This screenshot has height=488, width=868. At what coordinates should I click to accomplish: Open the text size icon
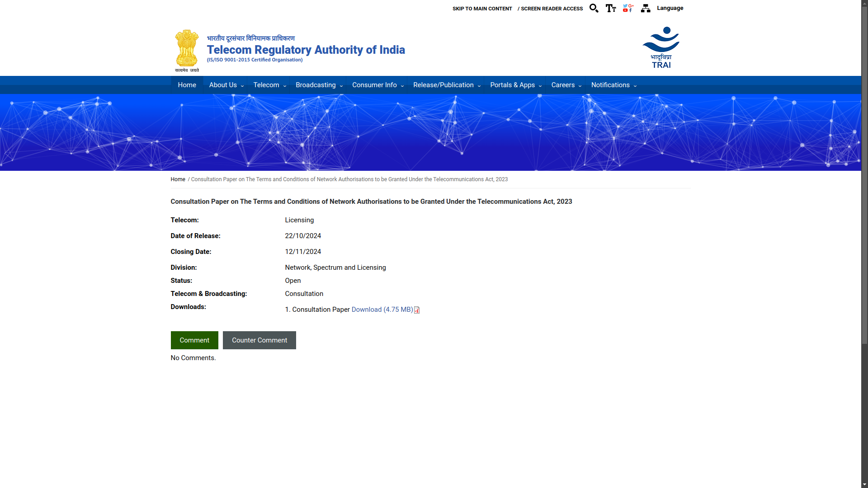click(x=611, y=8)
